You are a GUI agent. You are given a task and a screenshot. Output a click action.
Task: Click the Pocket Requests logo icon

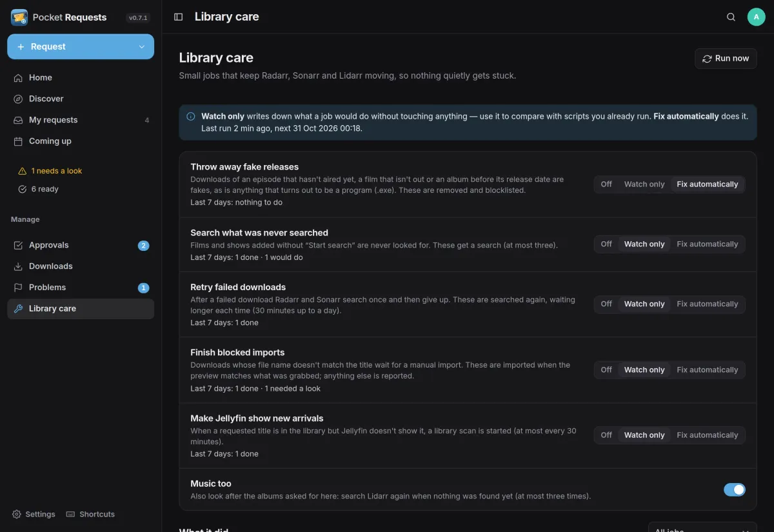(19, 17)
